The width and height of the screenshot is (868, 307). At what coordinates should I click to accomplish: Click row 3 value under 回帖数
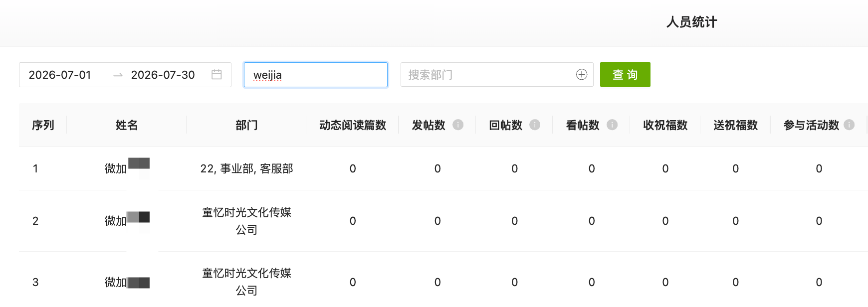point(515,282)
